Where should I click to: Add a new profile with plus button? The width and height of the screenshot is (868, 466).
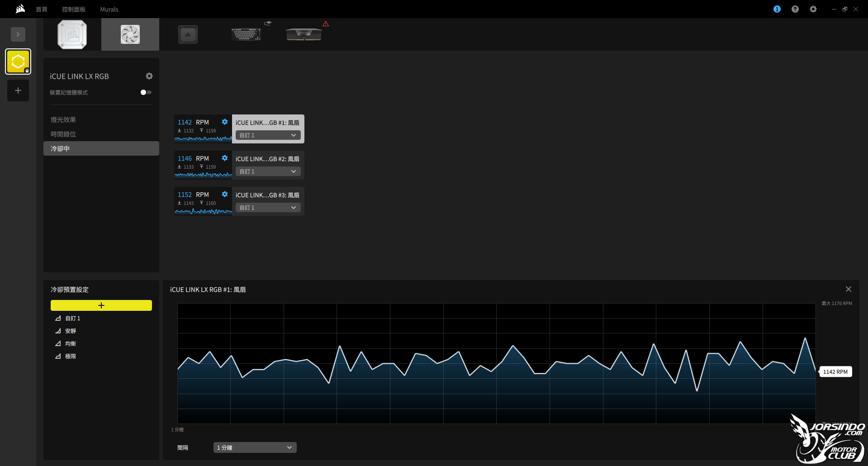[x=18, y=90]
